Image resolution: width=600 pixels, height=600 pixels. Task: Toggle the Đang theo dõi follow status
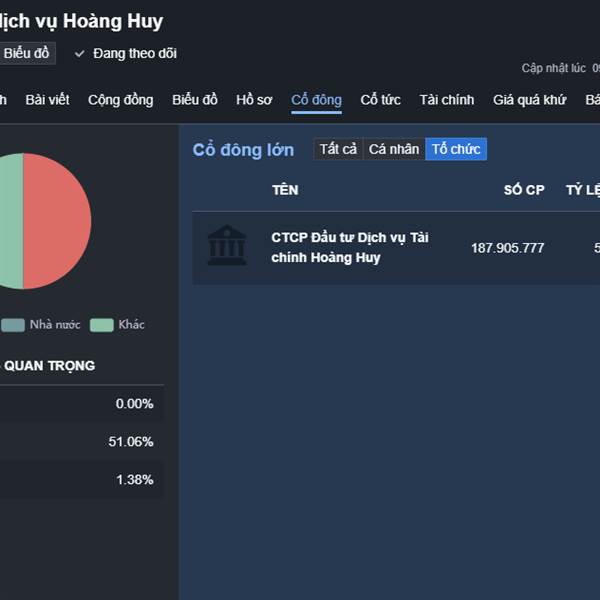pos(134,54)
